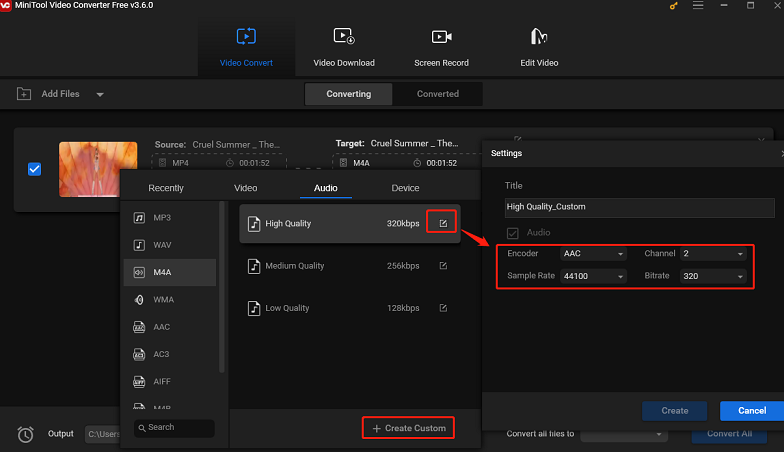Select AAC format in the list
784x452 pixels.
click(170, 327)
